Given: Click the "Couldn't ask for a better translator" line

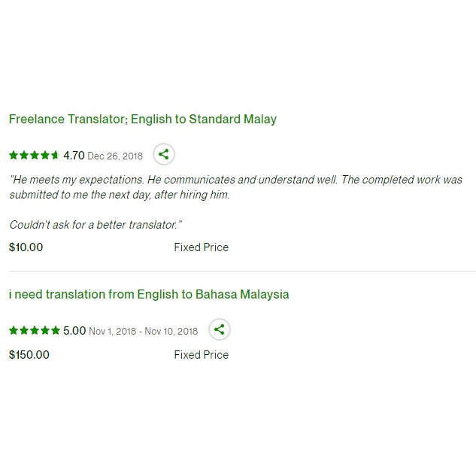Looking at the screenshot, I should click(96, 225).
